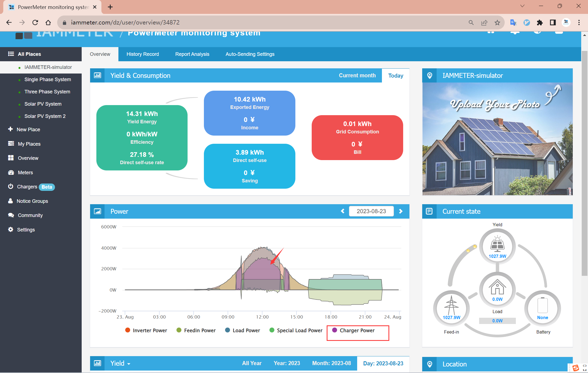Click the Settings gear icon in sidebar
Image resolution: width=588 pixels, height=373 pixels.
(11, 230)
